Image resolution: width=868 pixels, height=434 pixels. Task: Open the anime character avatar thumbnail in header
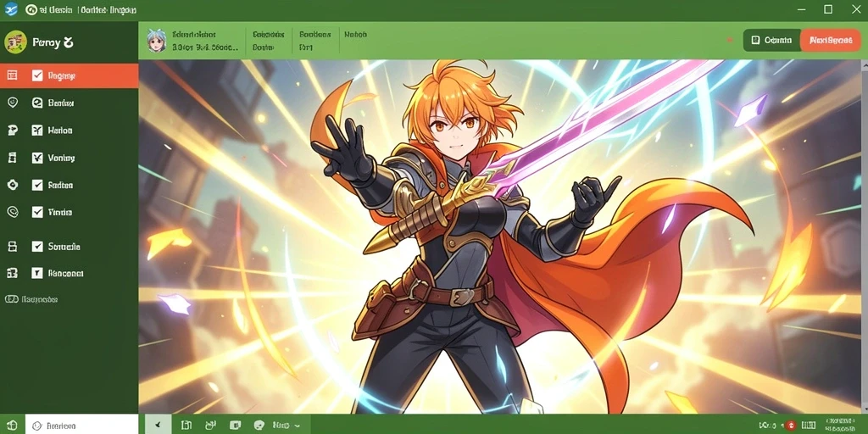(x=157, y=41)
